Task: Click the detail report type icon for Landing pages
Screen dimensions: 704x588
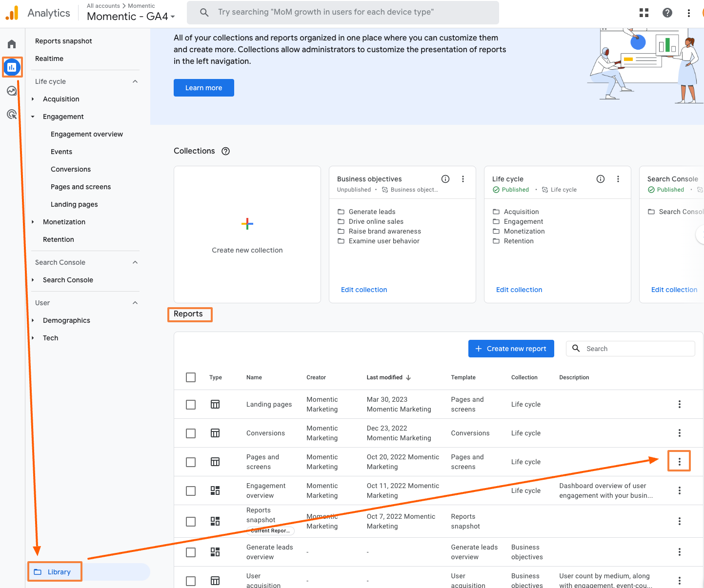Action: 215,404
